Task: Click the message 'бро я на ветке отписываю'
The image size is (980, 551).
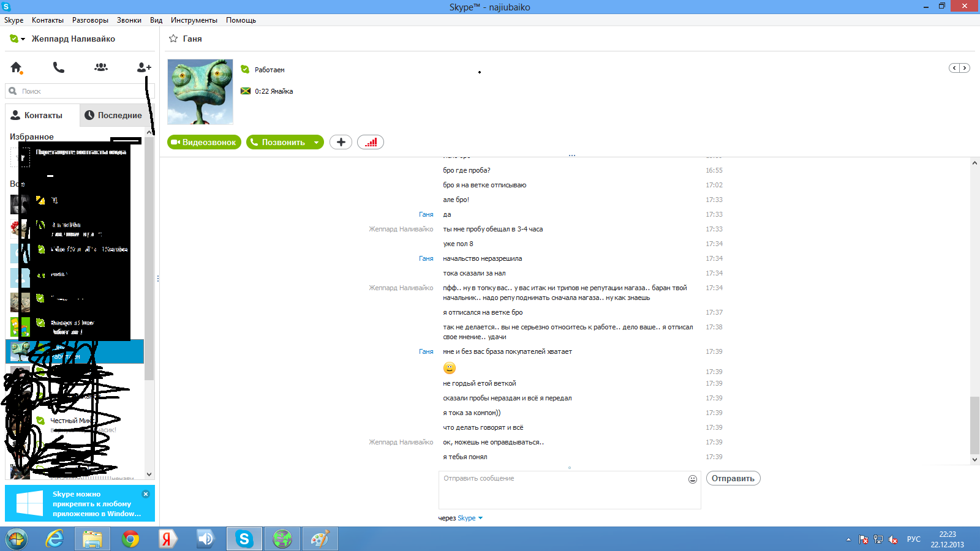Action: pos(484,185)
